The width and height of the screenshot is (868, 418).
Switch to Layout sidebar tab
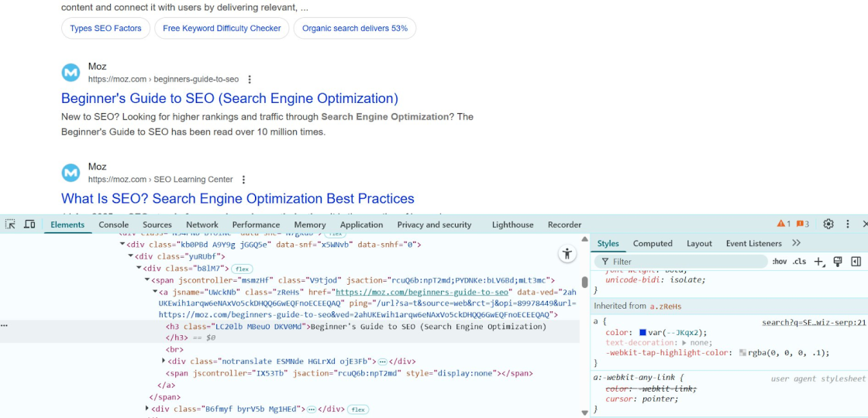click(699, 243)
